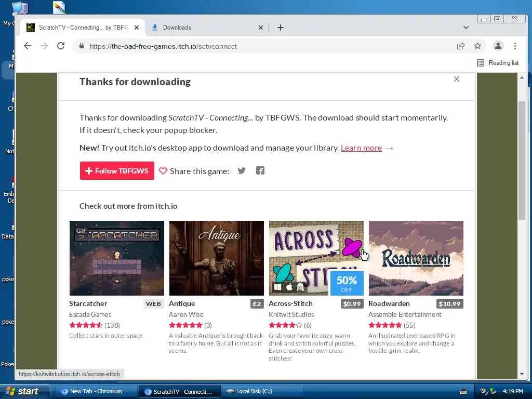Follow the Learn more link
Image resolution: width=532 pixels, height=399 pixels.
(x=362, y=148)
